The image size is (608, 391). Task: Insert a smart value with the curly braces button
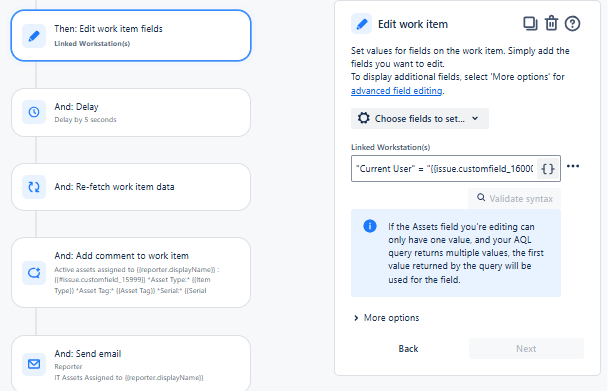point(548,169)
